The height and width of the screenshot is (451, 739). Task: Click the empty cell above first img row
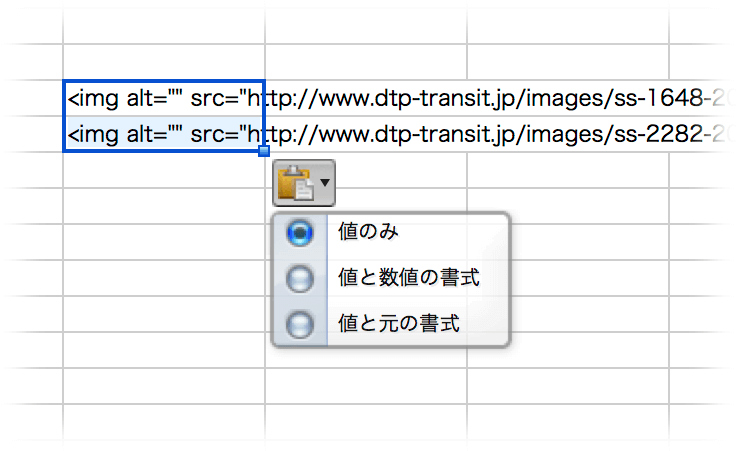164,62
